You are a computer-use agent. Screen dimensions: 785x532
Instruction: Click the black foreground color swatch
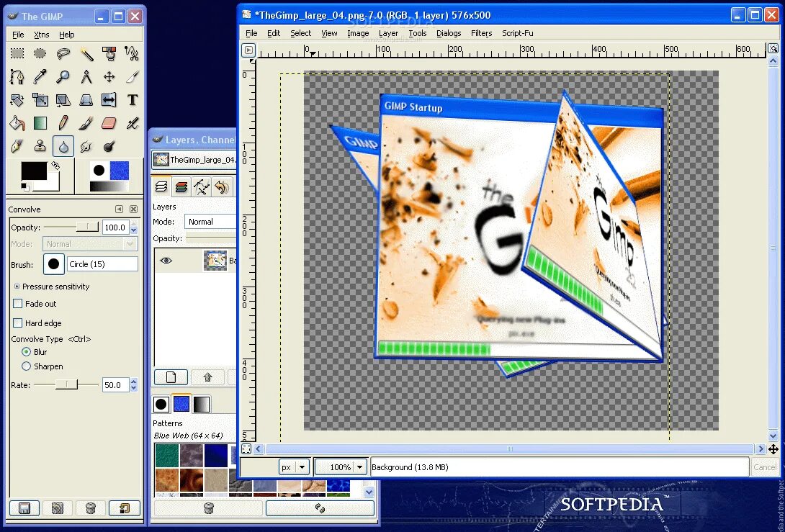(x=34, y=171)
